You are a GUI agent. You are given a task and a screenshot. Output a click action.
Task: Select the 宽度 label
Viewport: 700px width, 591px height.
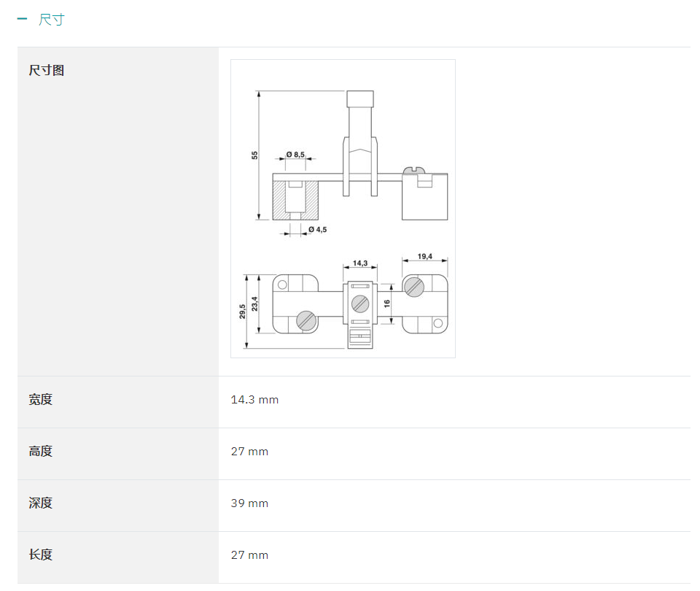point(41,399)
